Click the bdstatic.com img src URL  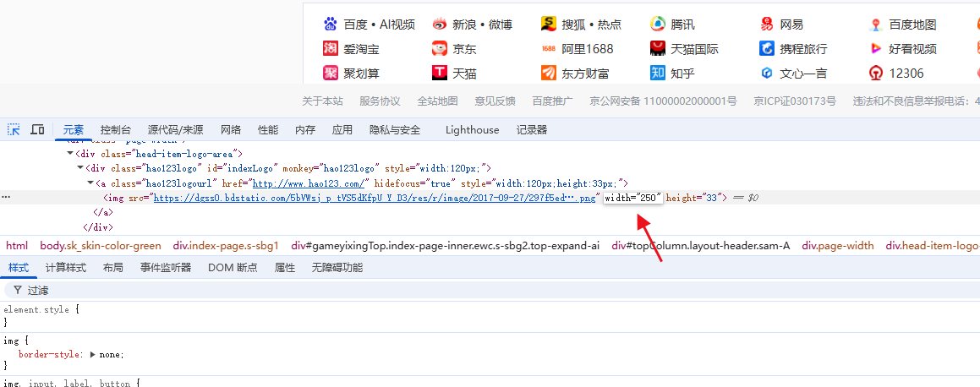point(375,198)
